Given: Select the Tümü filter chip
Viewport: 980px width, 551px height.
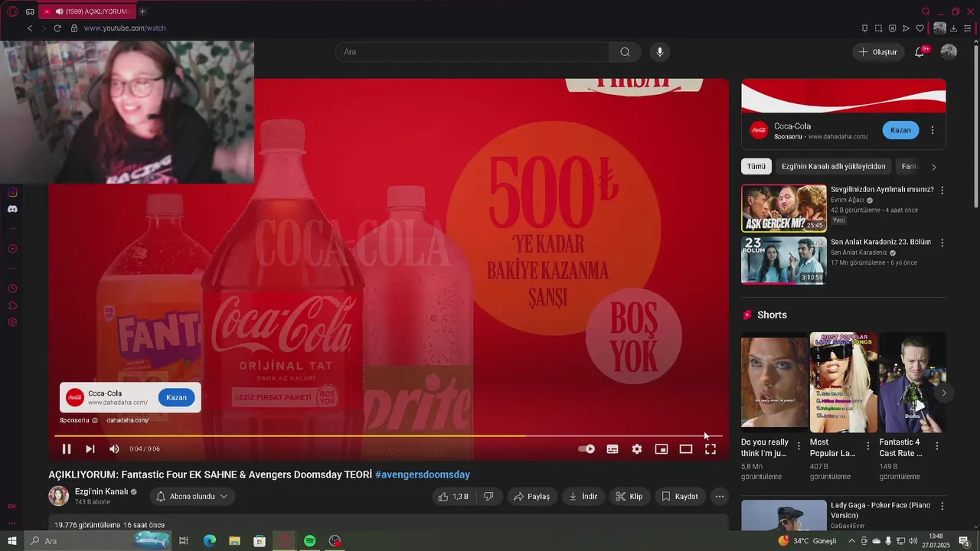Looking at the screenshot, I should (x=756, y=166).
